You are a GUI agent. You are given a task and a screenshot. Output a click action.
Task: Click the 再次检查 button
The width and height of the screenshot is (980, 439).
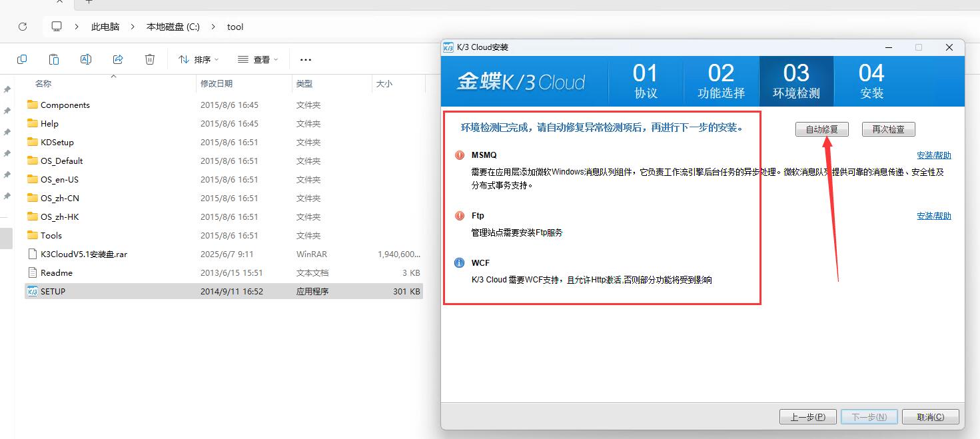[x=888, y=129]
